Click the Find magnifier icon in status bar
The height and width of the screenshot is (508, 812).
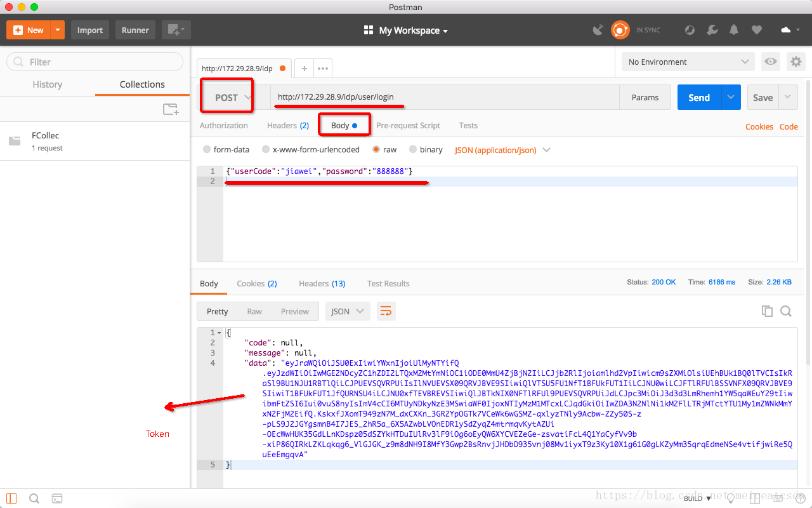tap(34, 498)
